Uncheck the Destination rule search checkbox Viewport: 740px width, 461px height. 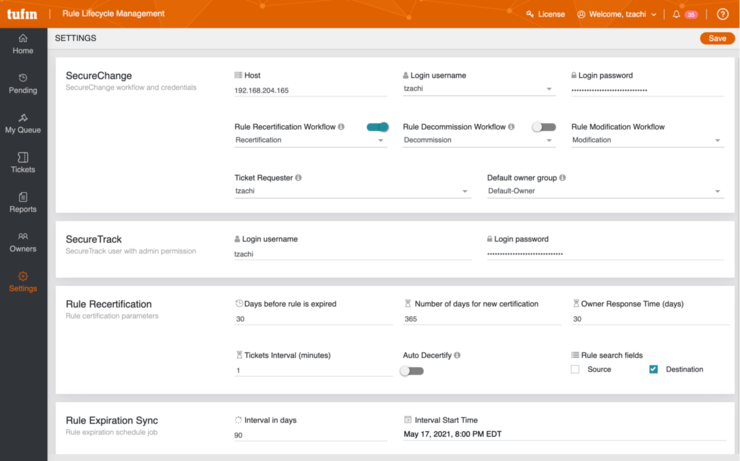coord(653,369)
